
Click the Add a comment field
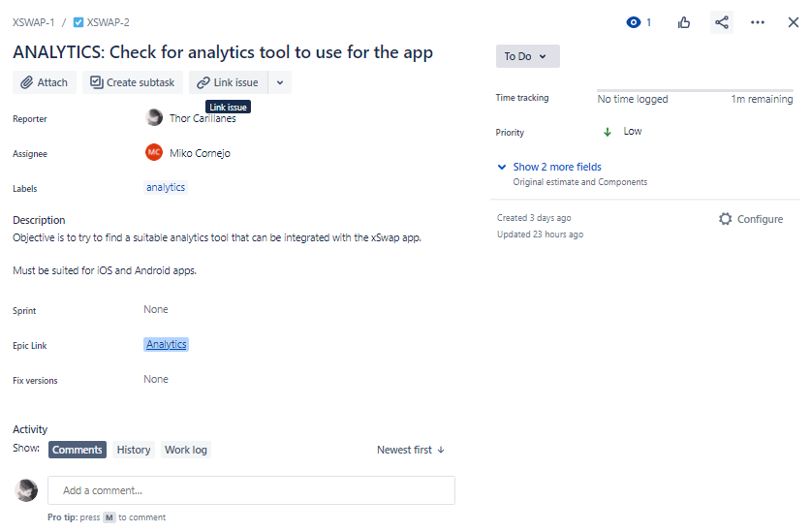tap(251, 490)
